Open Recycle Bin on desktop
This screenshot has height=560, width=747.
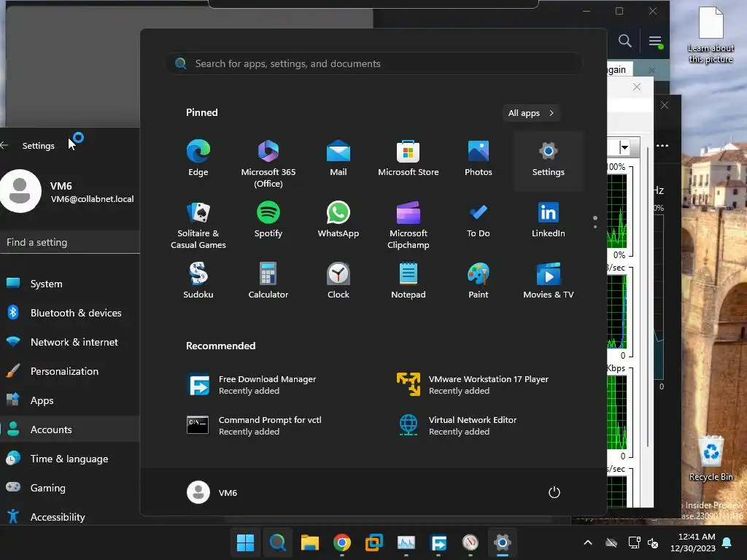tap(711, 459)
